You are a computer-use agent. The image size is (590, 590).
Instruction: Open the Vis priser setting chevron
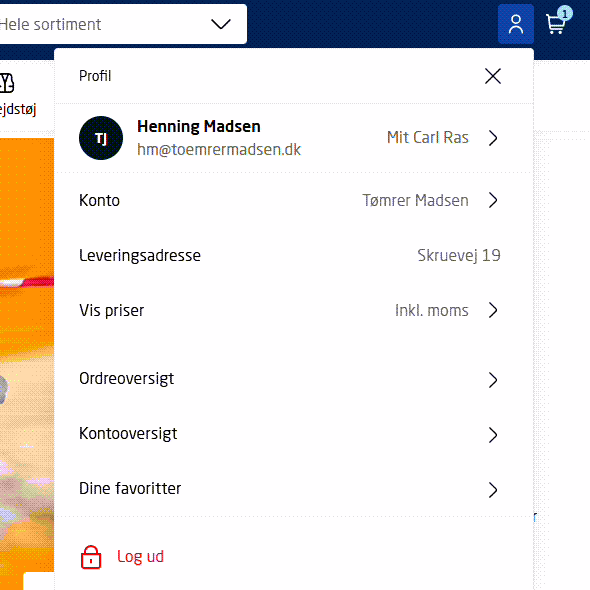(x=493, y=310)
